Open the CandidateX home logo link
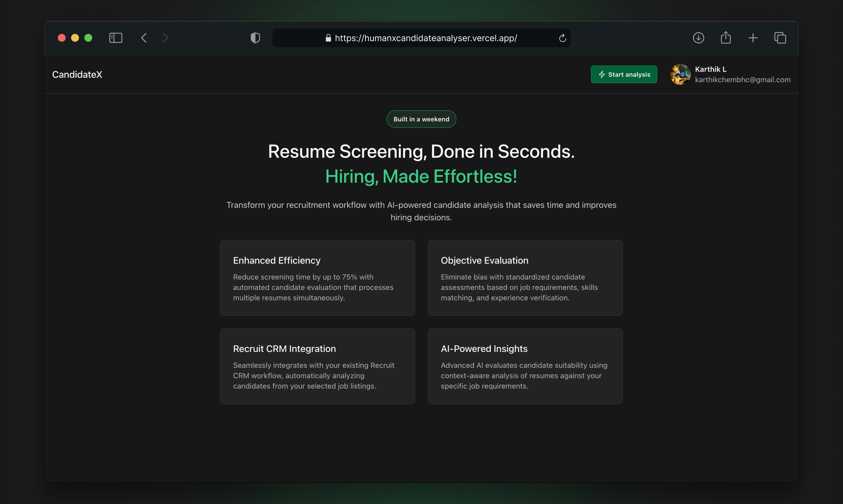The height and width of the screenshot is (504, 843). (x=77, y=74)
